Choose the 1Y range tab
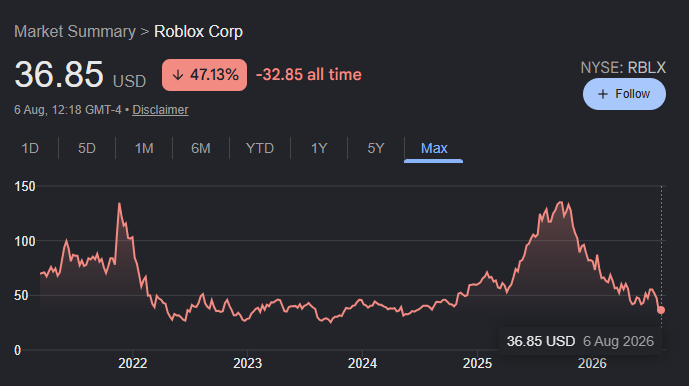Viewport: 689px width, 386px height. tap(319, 148)
